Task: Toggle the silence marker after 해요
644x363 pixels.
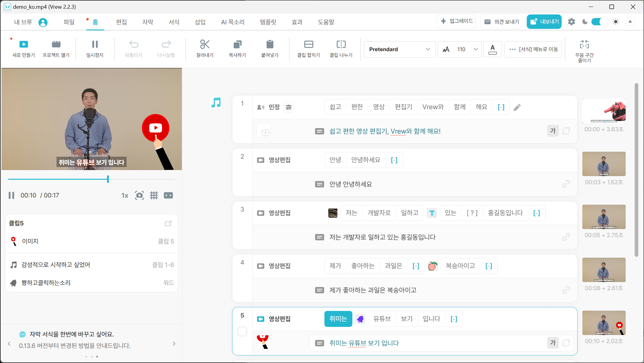Action: (501, 107)
